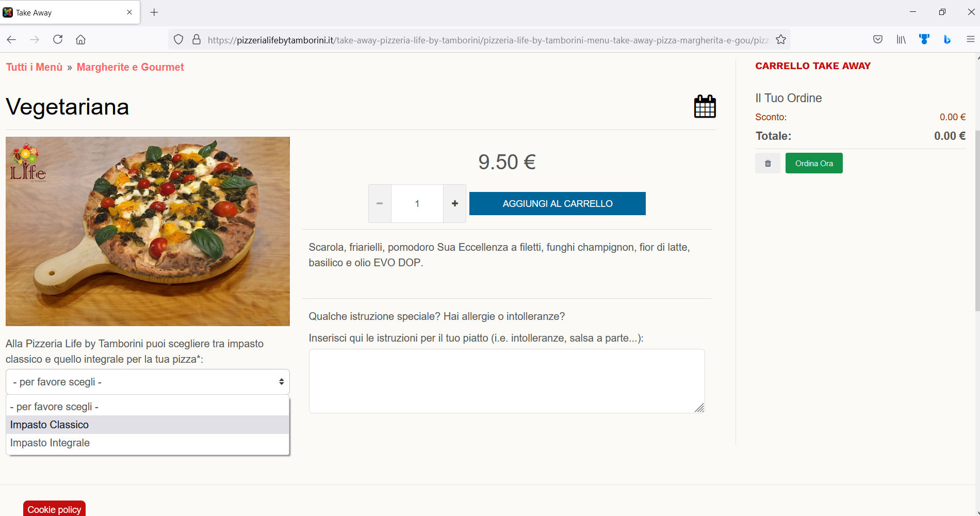The height and width of the screenshot is (516, 980).
Task: Click the green Ordina Ora button
Action: (813, 164)
